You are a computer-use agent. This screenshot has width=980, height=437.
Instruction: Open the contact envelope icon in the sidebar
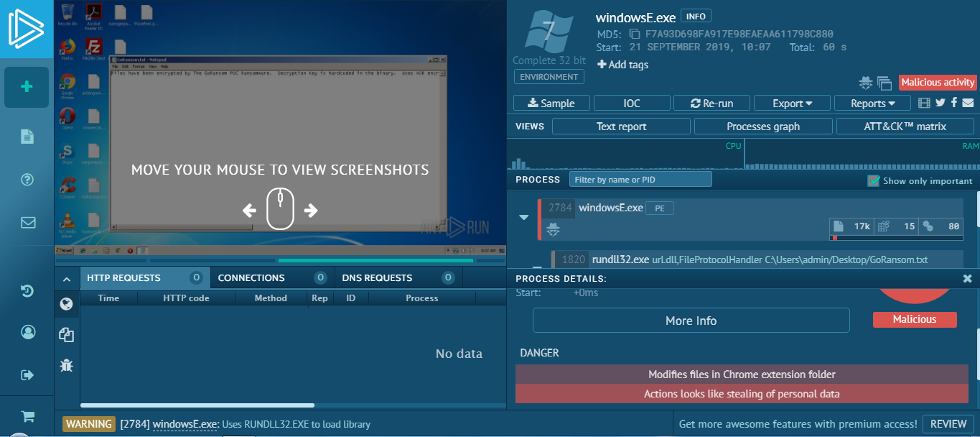pos(28,222)
